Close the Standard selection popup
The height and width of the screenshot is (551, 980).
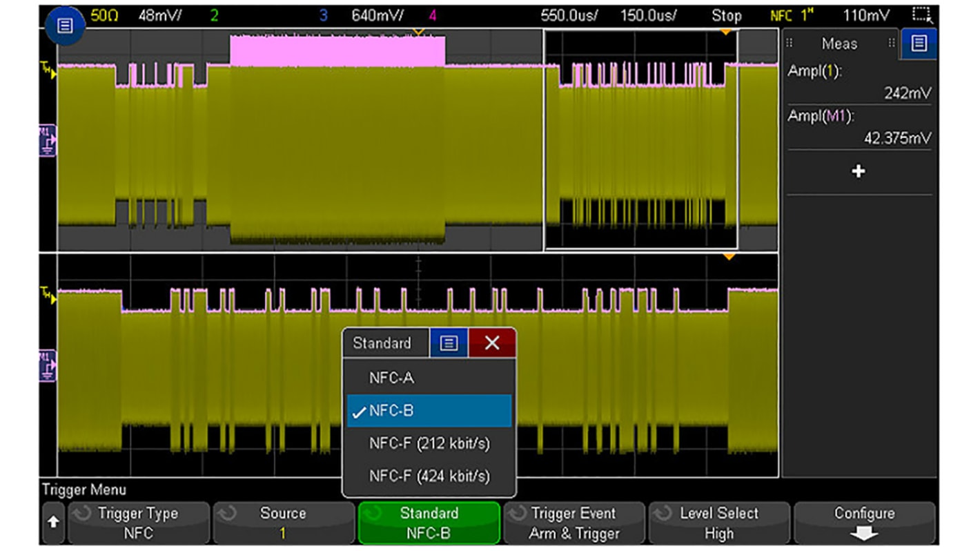tap(491, 343)
